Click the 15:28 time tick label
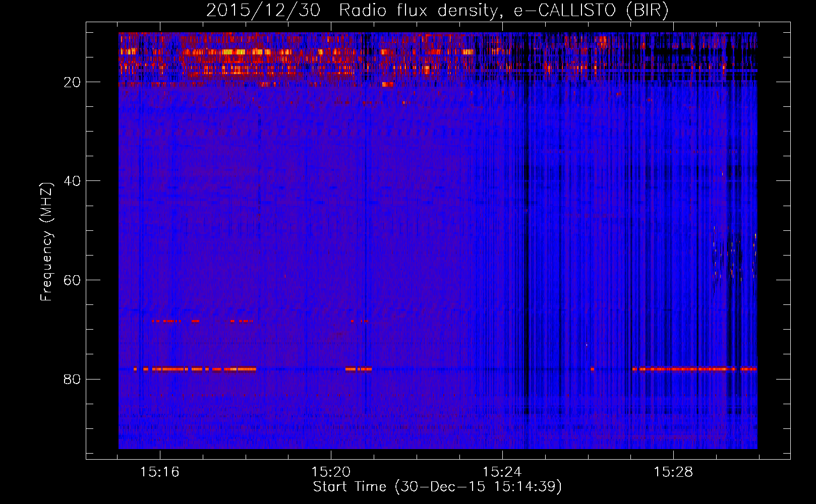Image resolution: width=816 pixels, height=504 pixels. coord(673,472)
